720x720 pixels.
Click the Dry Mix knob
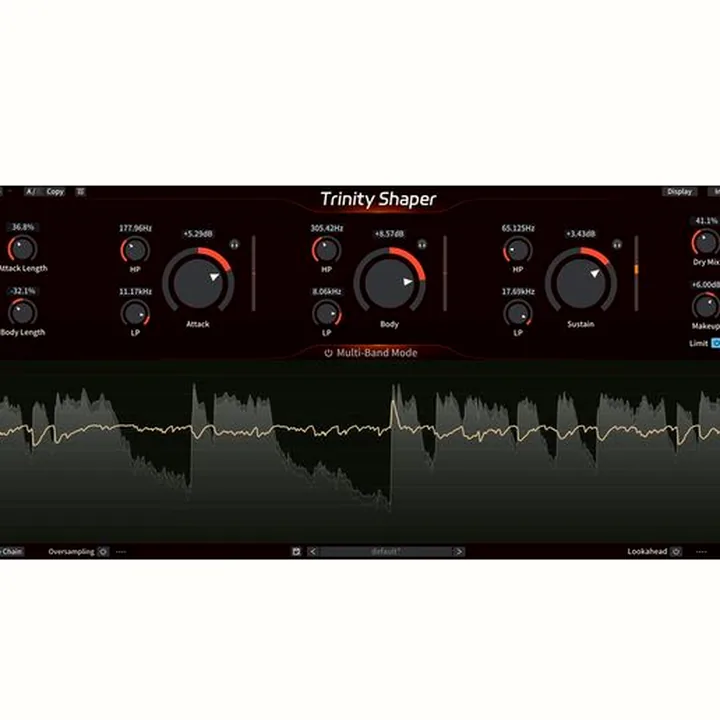coord(706,242)
